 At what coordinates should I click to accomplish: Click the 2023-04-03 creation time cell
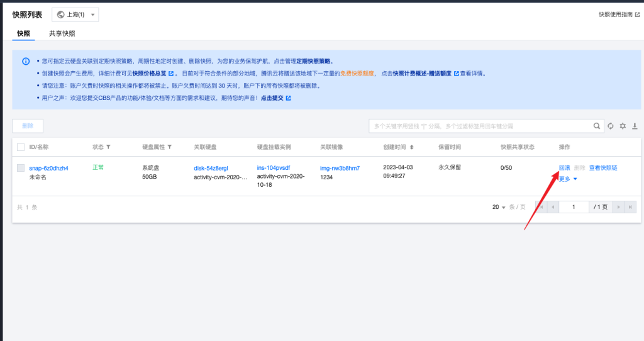(x=397, y=171)
